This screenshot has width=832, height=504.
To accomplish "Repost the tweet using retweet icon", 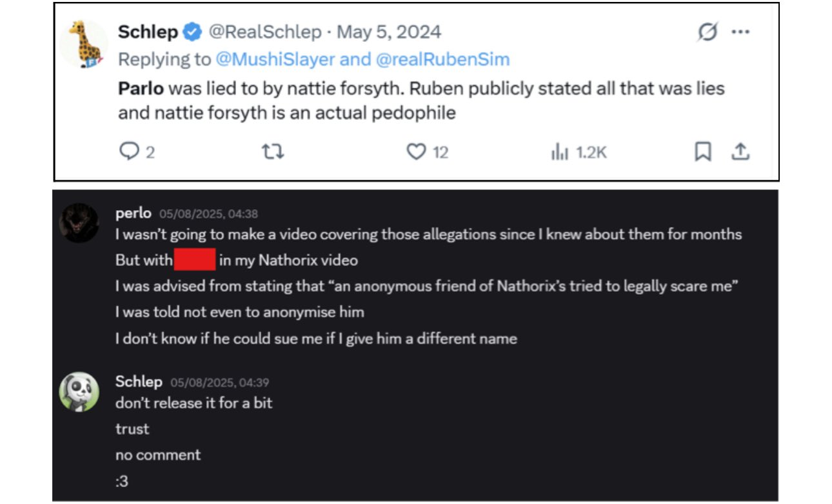I will click(x=273, y=151).
